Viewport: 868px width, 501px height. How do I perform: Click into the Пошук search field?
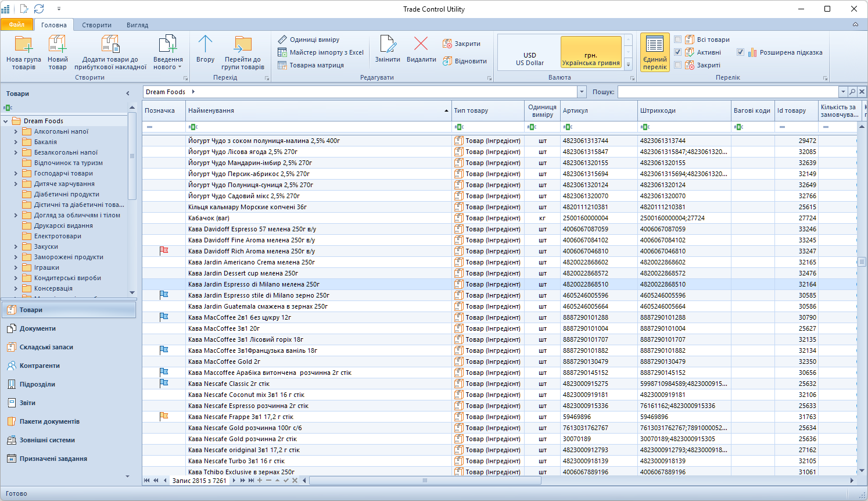[x=727, y=92]
